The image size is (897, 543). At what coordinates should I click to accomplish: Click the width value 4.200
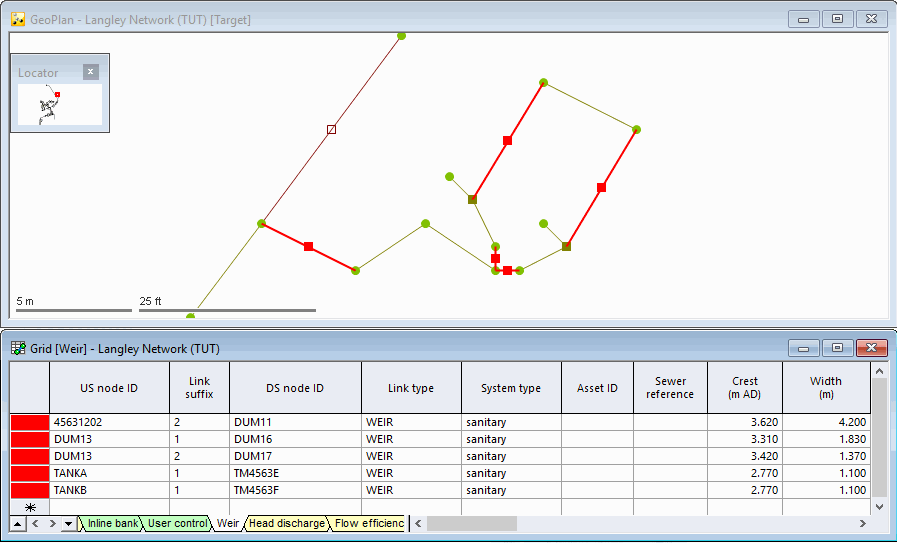click(x=826, y=422)
